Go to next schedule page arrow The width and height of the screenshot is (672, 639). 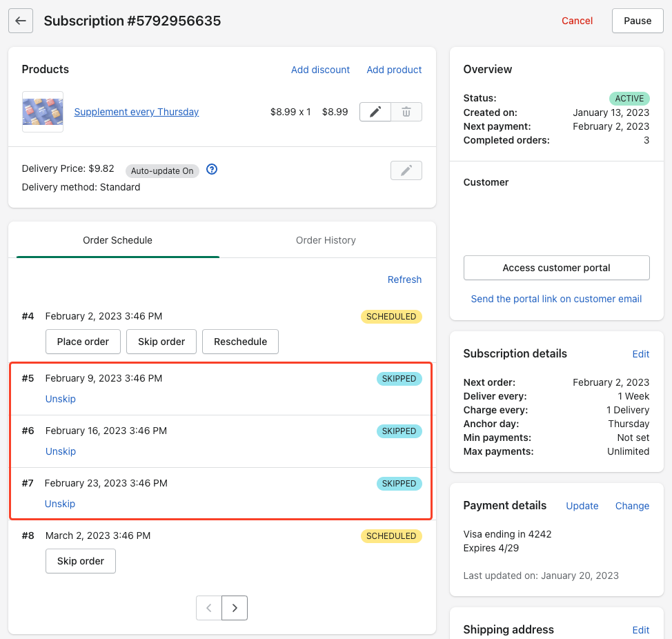(235, 608)
